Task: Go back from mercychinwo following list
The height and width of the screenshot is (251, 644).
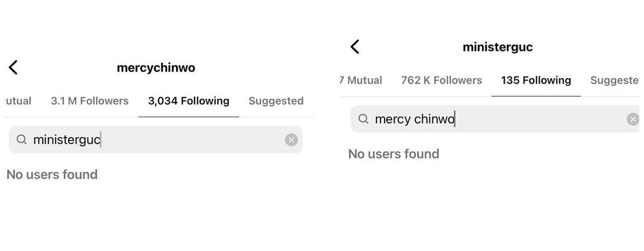Action: (x=13, y=67)
